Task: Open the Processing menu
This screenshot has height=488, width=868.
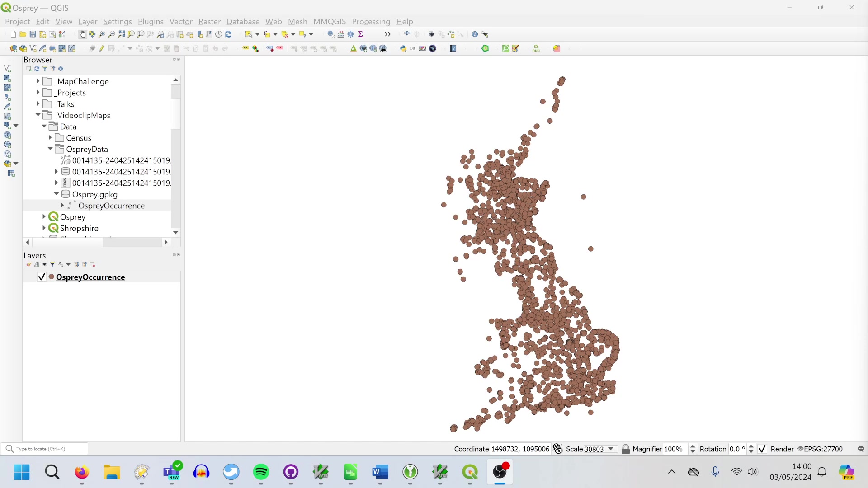Action: [x=370, y=21]
